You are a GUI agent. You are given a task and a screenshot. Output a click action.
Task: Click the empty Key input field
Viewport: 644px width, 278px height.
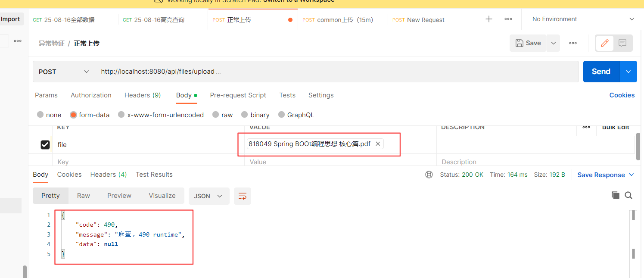pyautogui.click(x=149, y=162)
